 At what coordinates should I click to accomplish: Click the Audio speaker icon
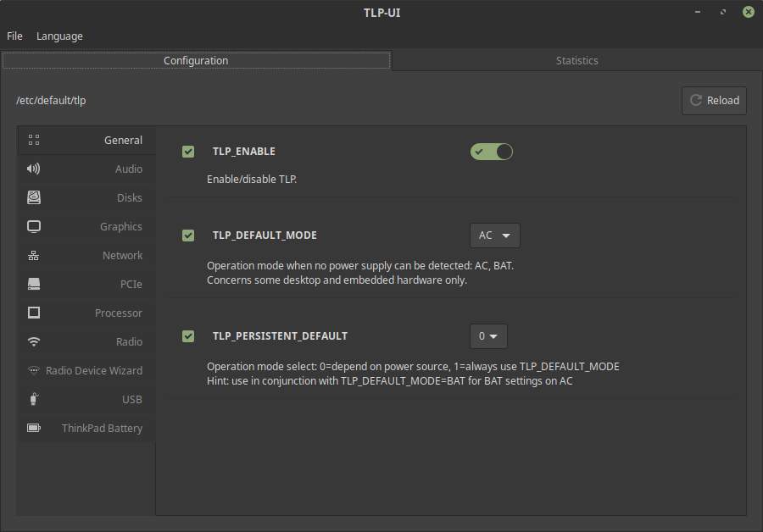pyautogui.click(x=34, y=169)
